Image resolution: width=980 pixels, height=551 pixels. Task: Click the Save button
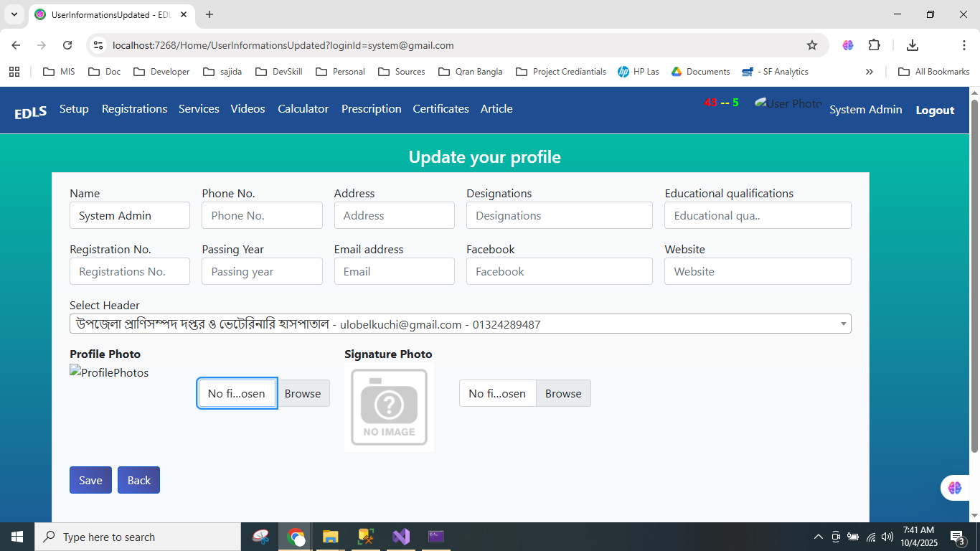[90, 481]
